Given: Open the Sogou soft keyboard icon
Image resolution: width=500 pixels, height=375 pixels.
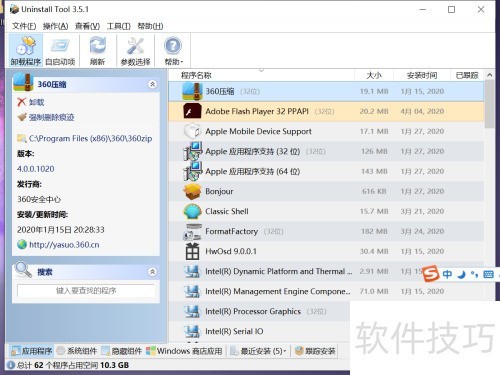Looking at the screenshot, I should [x=488, y=275].
